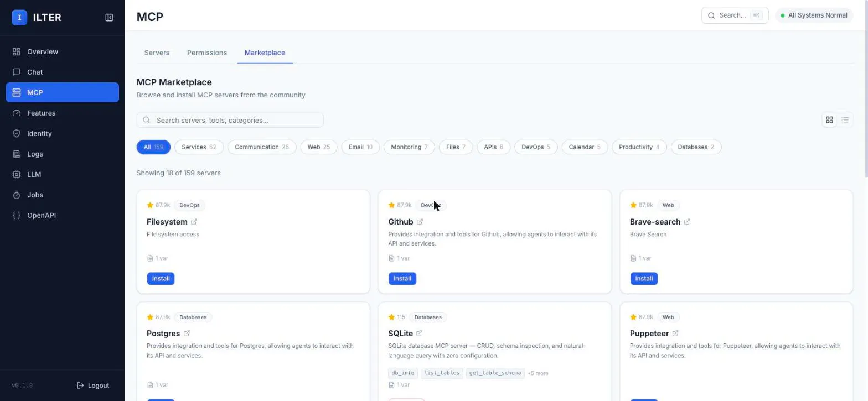Filter by Email category
The image size is (868, 401).
coord(360,147)
